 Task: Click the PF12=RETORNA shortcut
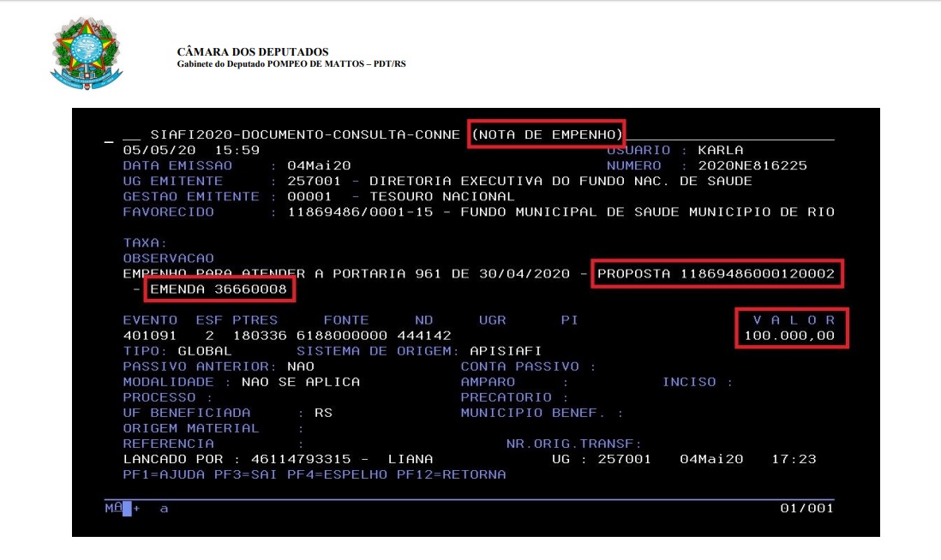[451, 475]
